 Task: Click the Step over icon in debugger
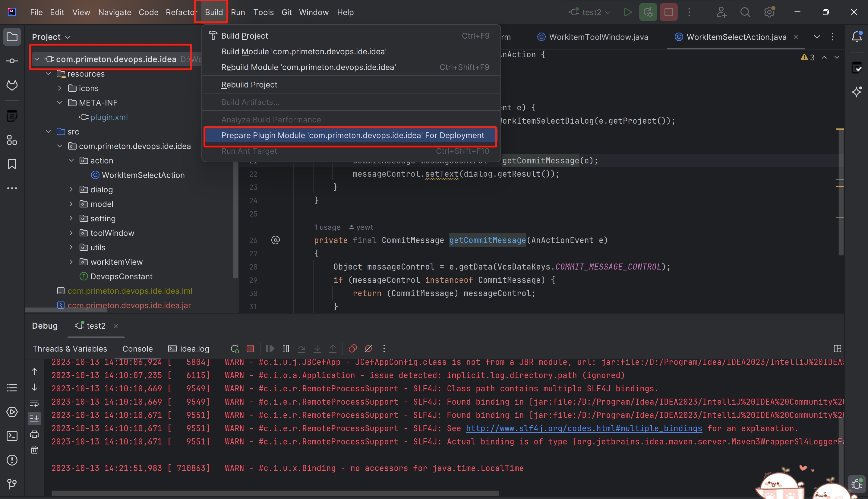(x=302, y=349)
